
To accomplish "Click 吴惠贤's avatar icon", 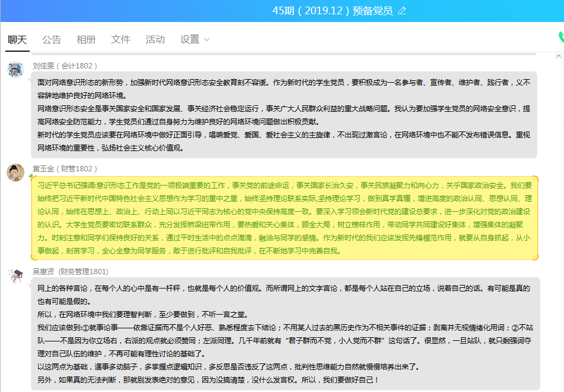I will click(x=15, y=275).
